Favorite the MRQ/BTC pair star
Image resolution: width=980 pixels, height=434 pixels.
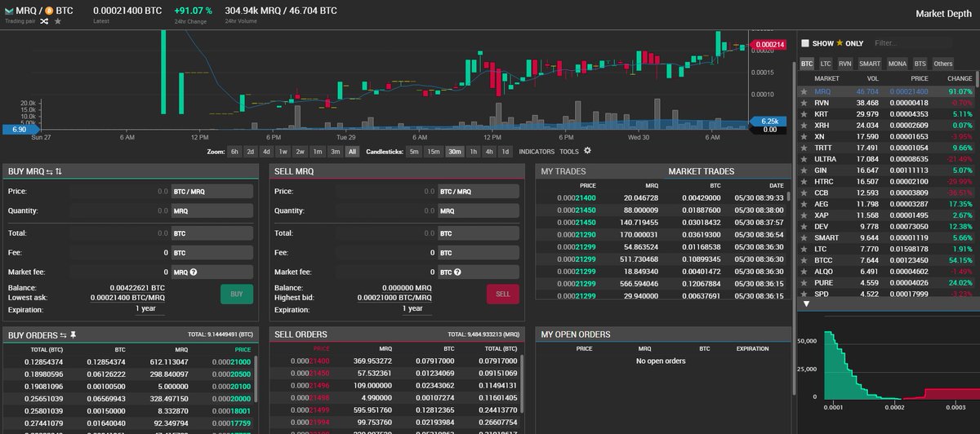tap(57, 20)
